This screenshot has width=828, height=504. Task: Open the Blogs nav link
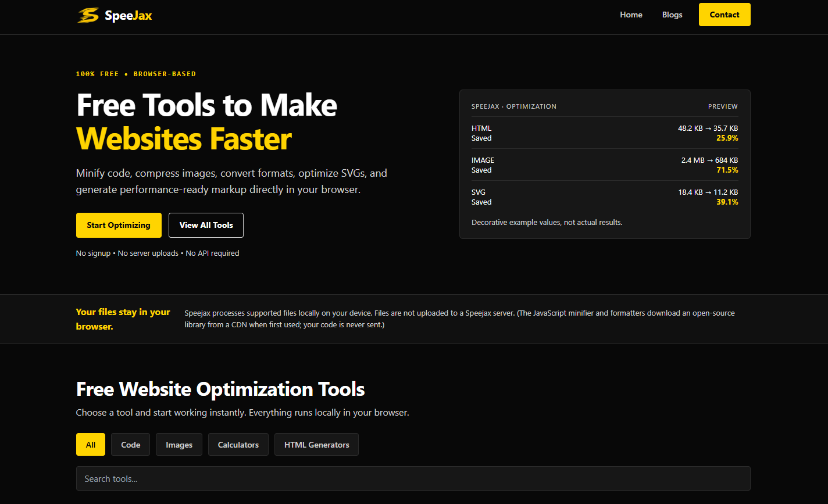(672, 15)
